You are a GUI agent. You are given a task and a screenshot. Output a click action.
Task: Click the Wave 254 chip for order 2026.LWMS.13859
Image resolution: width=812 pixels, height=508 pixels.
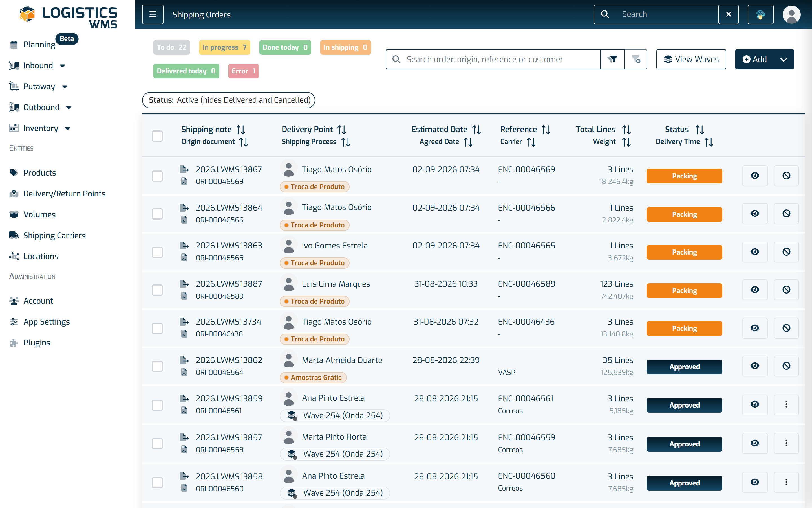(x=335, y=415)
